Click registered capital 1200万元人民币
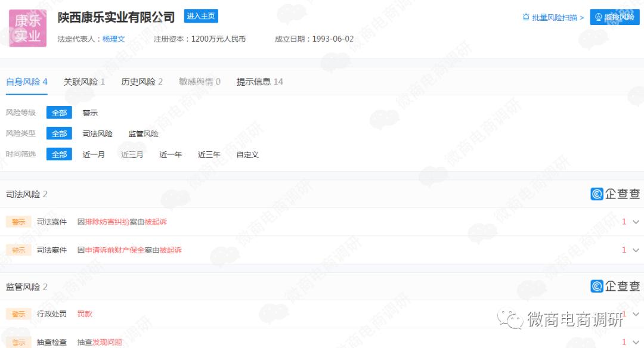The height and width of the screenshot is (348, 644). pyautogui.click(x=218, y=39)
